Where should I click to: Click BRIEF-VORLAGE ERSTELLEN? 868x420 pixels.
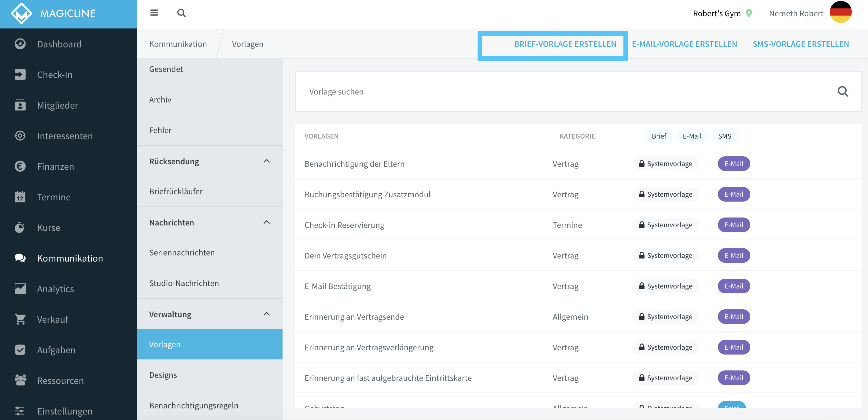click(x=565, y=44)
